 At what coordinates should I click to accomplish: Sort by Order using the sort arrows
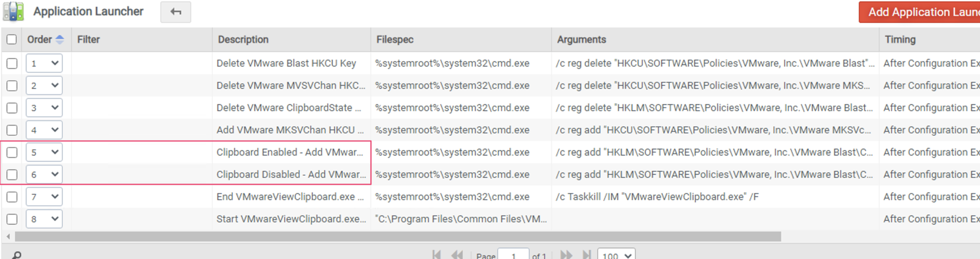[60, 39]
